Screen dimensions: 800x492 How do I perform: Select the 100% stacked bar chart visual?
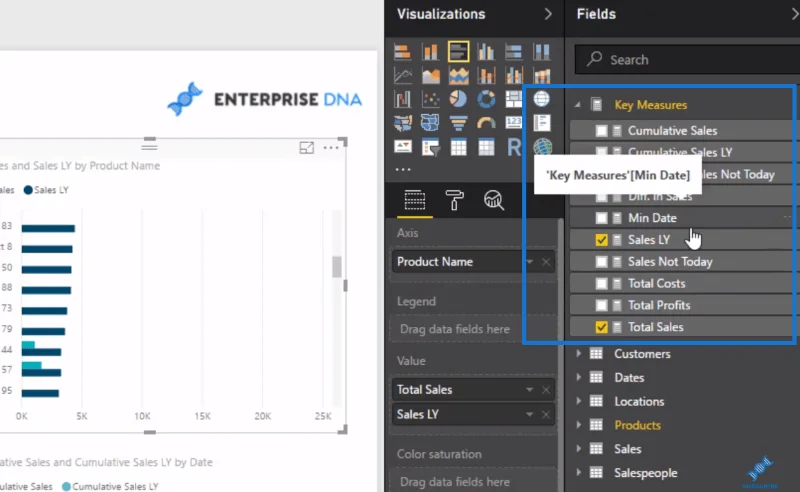[x=513, y=52]
